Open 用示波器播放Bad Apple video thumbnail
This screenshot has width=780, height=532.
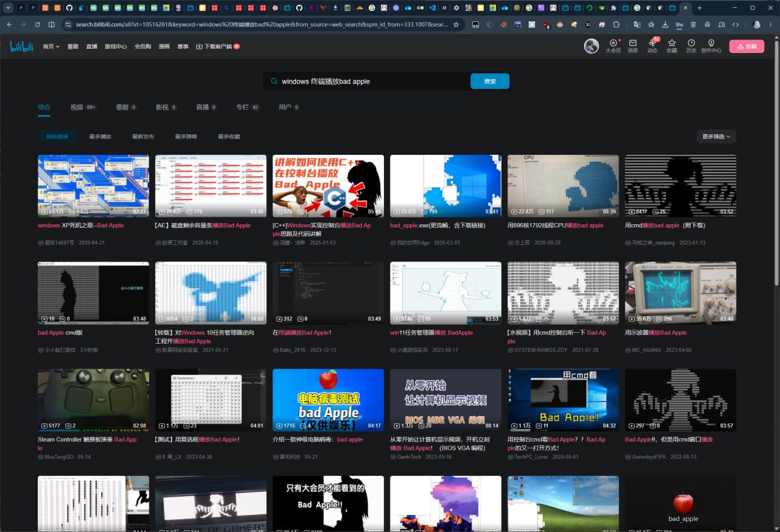point(681,293)
